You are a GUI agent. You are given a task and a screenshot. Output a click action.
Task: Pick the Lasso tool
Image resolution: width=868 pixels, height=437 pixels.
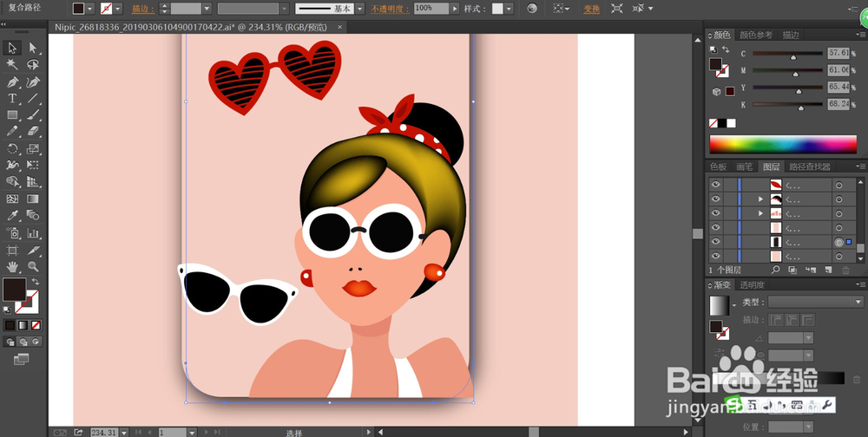(33, 65)
